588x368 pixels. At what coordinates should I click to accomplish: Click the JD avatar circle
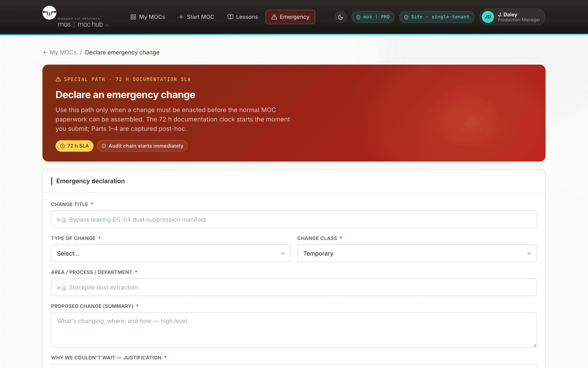(488, 17)
